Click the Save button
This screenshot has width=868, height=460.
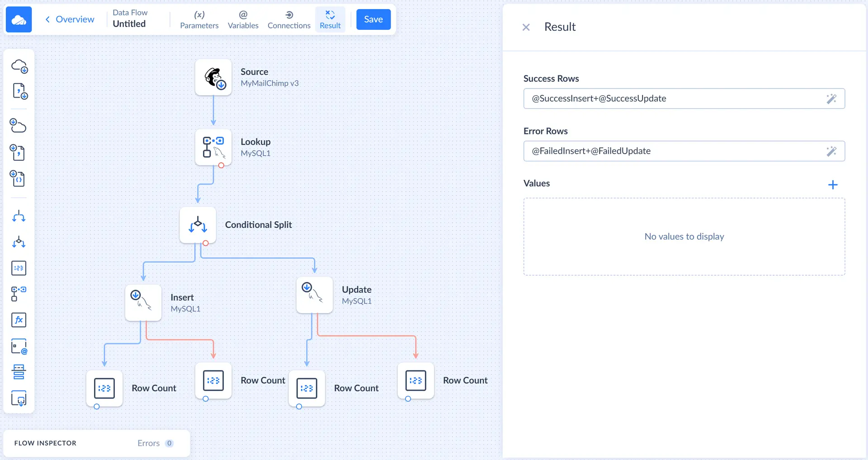pyautogui.click(x=373, y=19)
